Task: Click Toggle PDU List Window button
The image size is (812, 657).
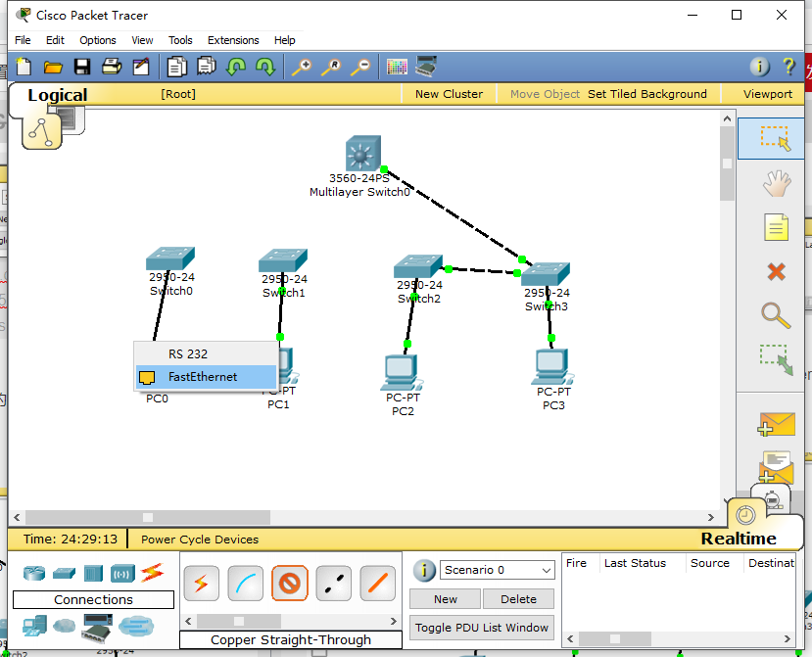Action: pos(482,628)
